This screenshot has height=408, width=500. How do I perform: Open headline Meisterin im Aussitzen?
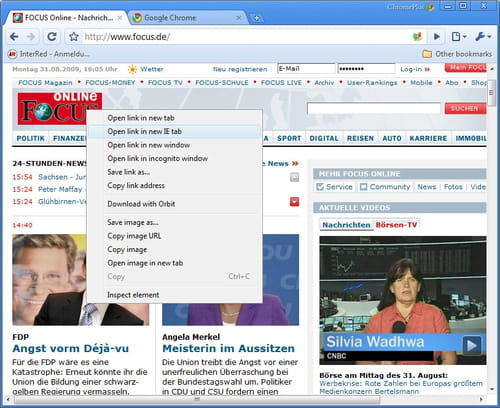click(228, 349)
